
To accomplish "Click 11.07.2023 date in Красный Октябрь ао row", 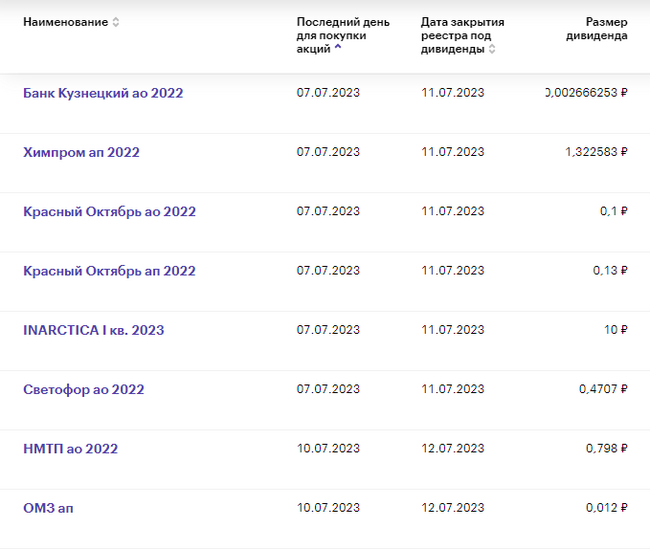I will pyautogui.click(x=453, y=211).
